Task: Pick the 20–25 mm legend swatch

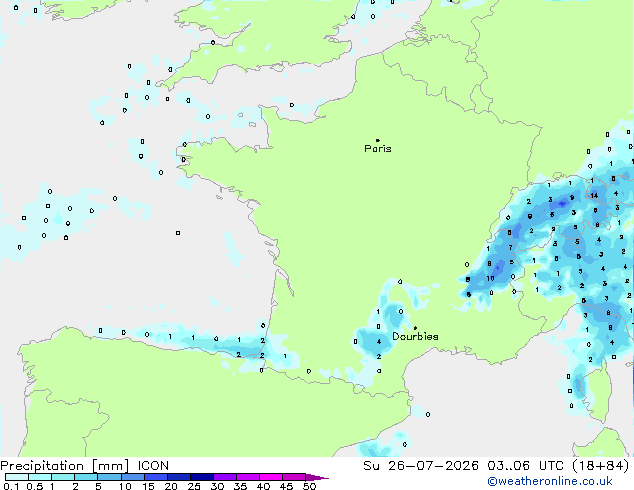Action: (x=179, y=477)
